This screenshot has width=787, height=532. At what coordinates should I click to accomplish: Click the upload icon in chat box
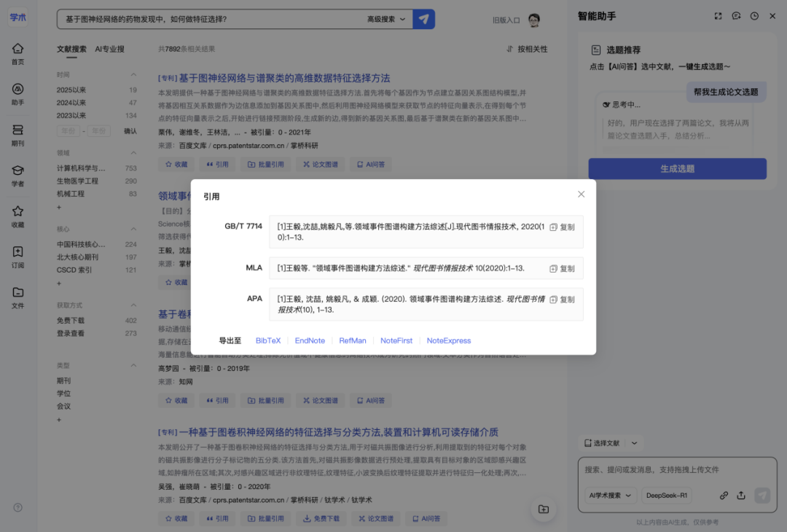coord(741,496)
